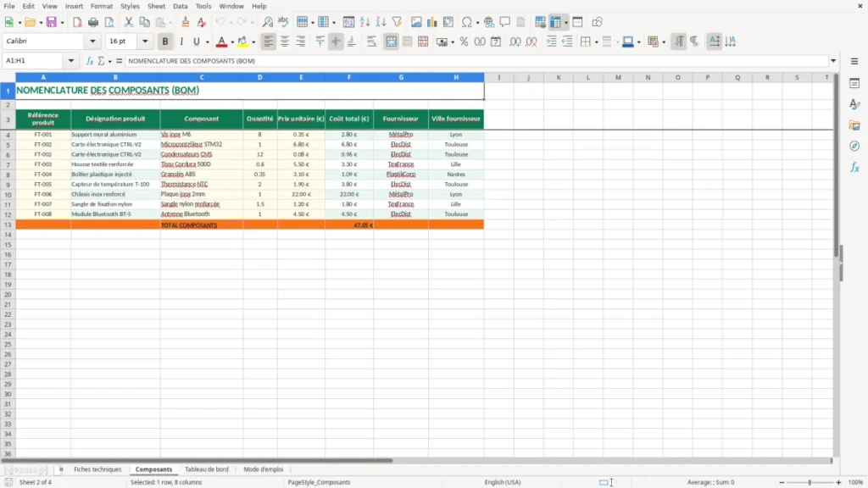Image resolution: width=868 pixels, height=488 pixels.
Task: Open Find and Replace icon
Action: click(267, 22)
